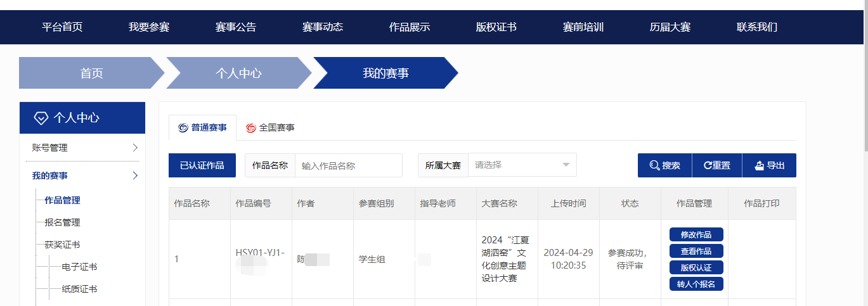Click the 转人个报名 button
This screenshot has width=868, height=306.
click(696, 284)
